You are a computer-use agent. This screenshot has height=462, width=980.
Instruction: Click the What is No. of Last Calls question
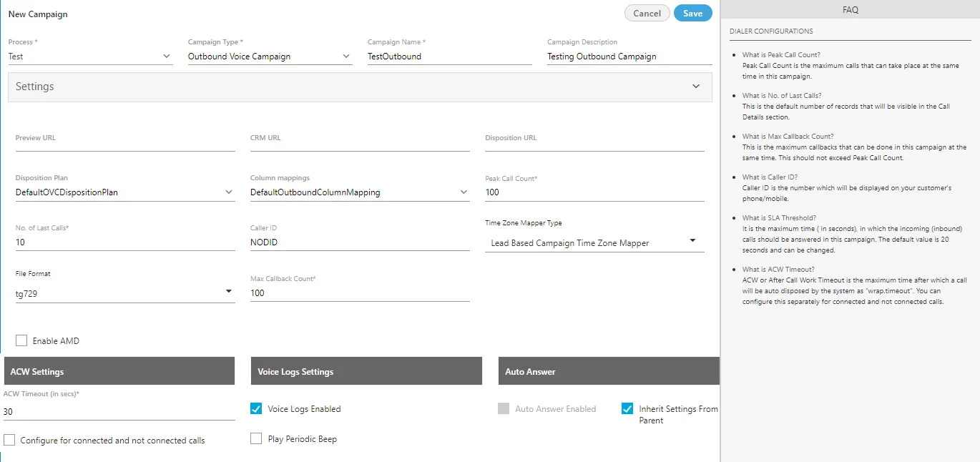[x=782, y=96]
